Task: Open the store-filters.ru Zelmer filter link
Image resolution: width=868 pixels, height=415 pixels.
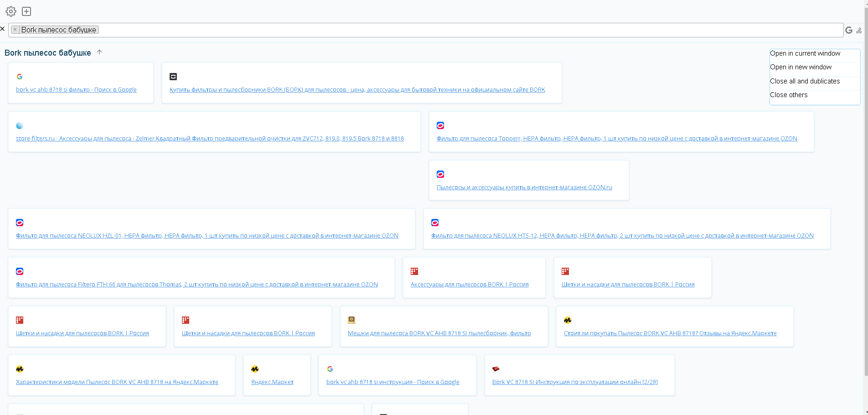Action: 210,139
